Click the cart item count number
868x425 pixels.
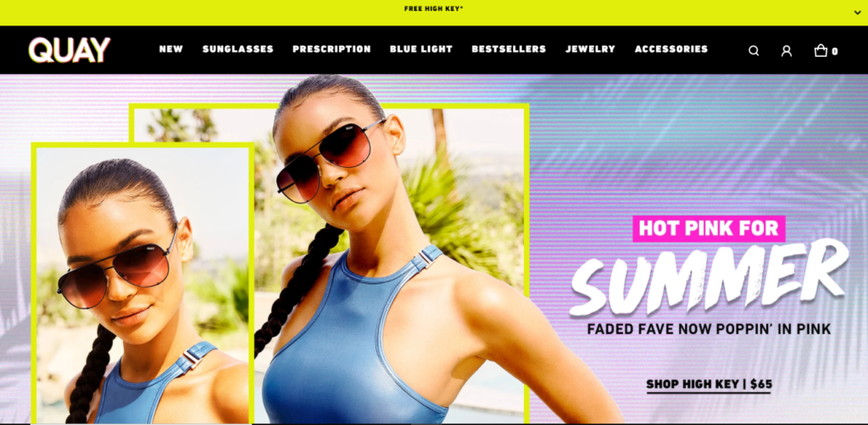[835, 52]
